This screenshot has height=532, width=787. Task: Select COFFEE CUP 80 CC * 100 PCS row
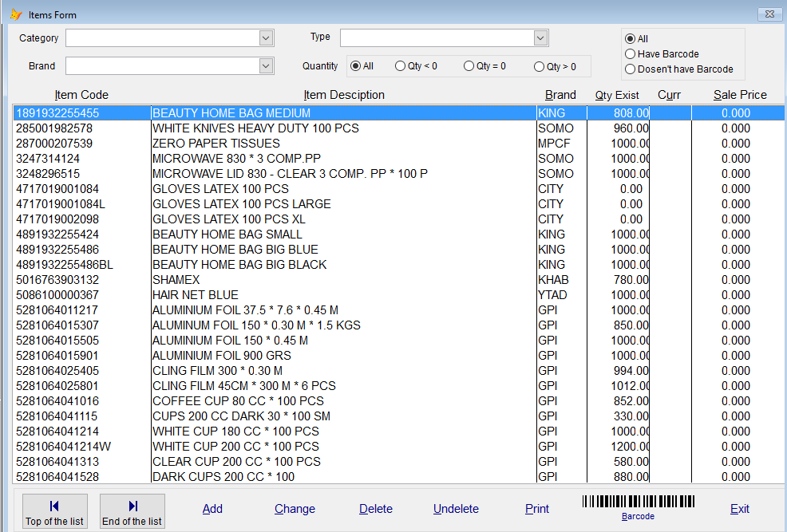399,401
